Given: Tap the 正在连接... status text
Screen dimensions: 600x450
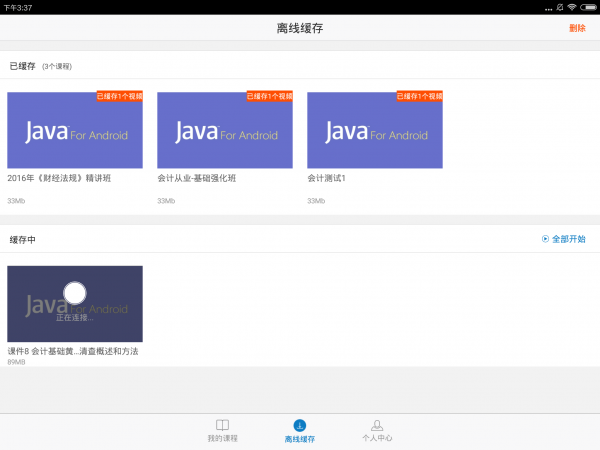Looking at the screenshot, I should pos(75,316).
